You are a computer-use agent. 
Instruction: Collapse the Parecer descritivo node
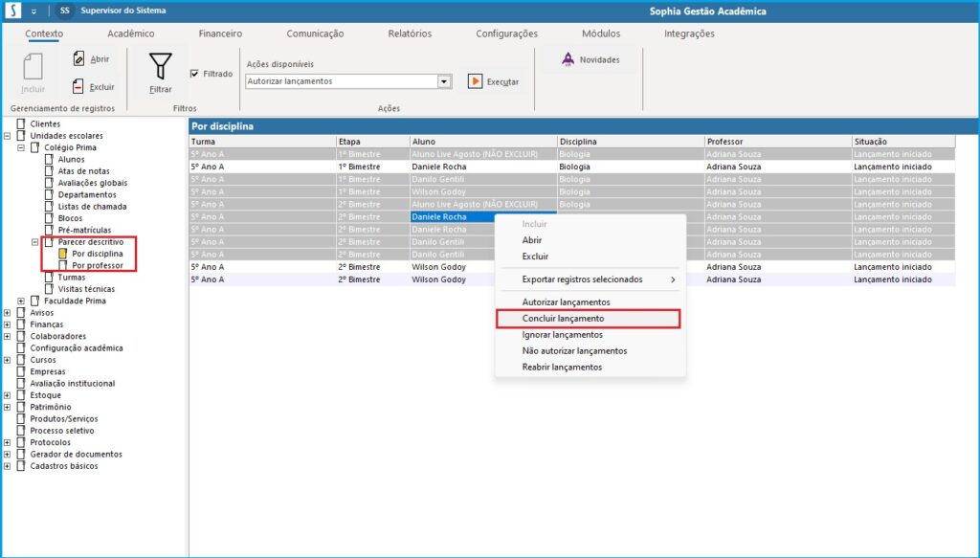click(x=35, y=242)
